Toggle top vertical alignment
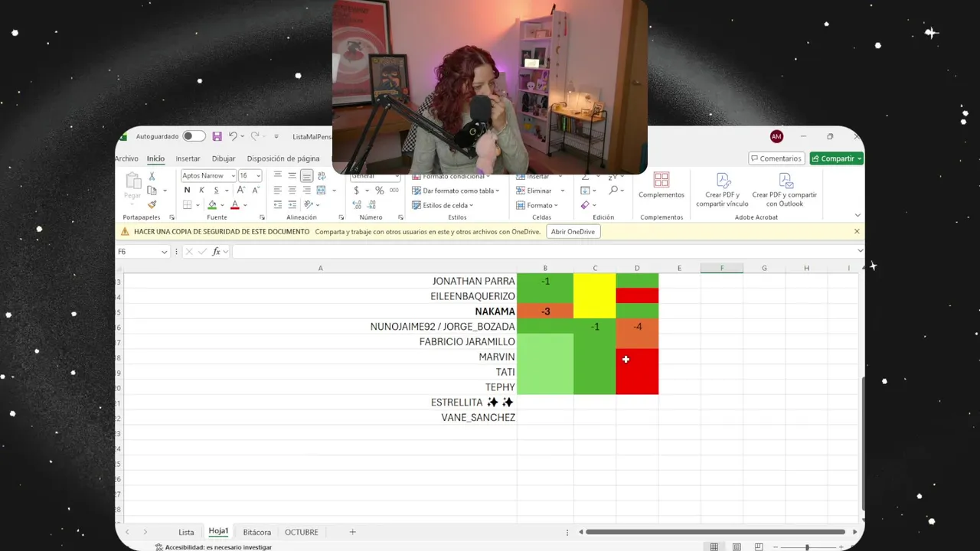 coord(278,176)
